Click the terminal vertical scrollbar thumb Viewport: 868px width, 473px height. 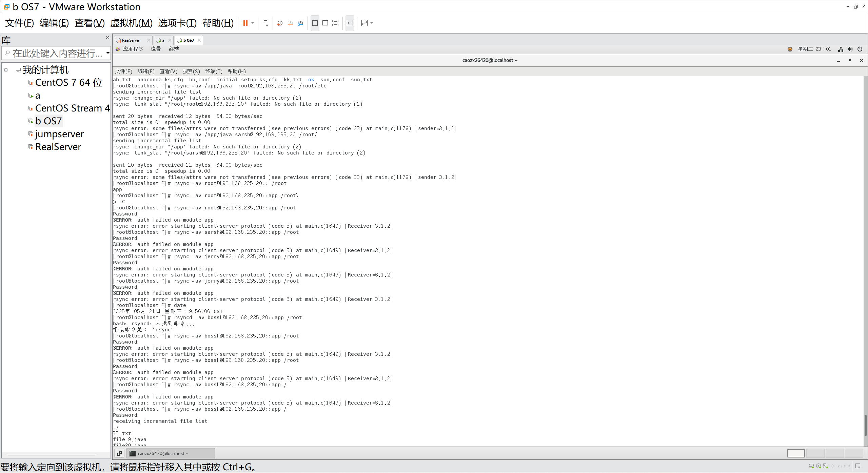pyautogui.click(x=865, y=425)
